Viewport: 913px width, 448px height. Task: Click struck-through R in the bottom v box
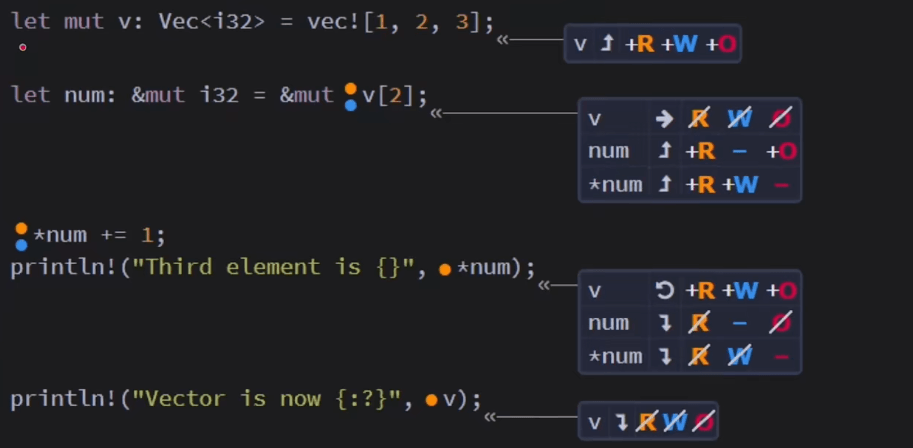tap(646, 422)
